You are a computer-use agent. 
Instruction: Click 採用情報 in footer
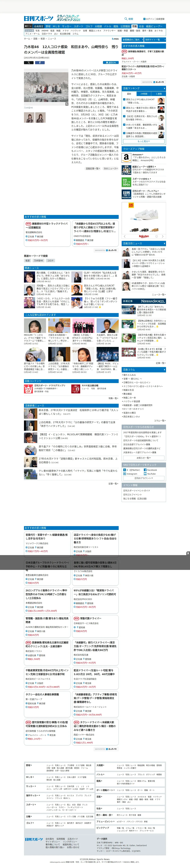pyautogui.click(x=61, y=839)
